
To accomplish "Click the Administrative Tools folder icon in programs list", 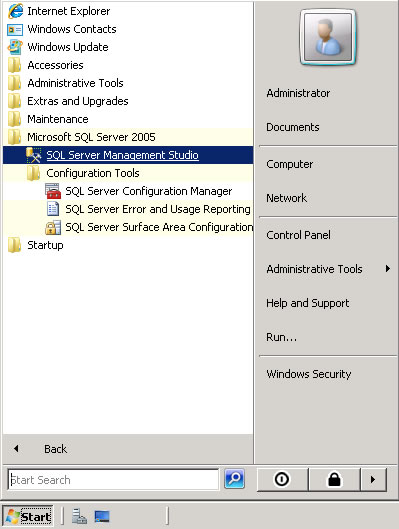I will (15, 83).
